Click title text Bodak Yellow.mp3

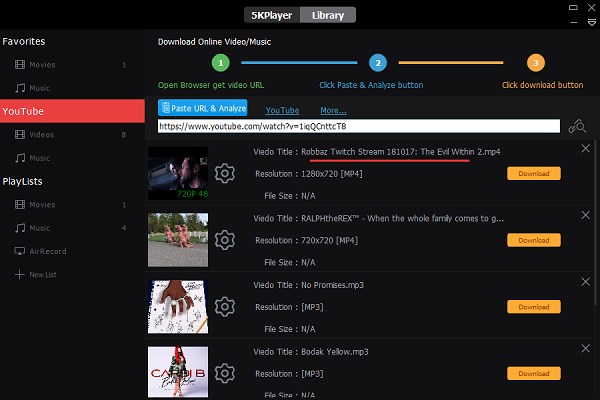(335, 352)
